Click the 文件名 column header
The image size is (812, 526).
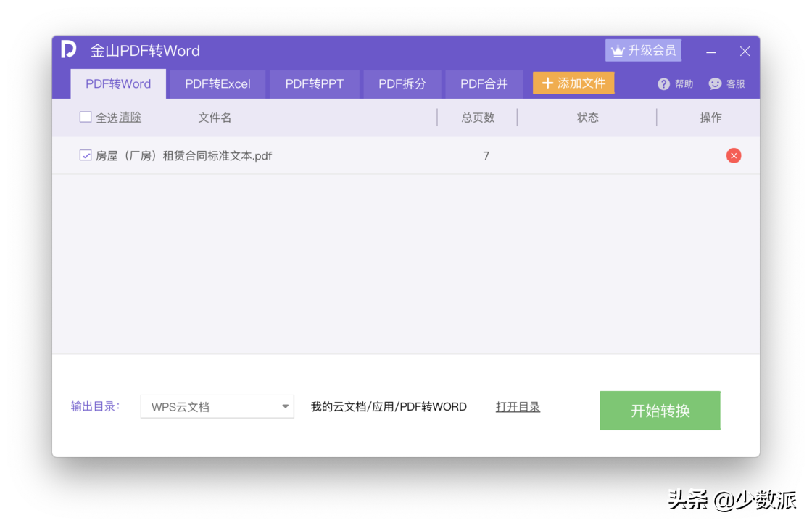point(215,118)
